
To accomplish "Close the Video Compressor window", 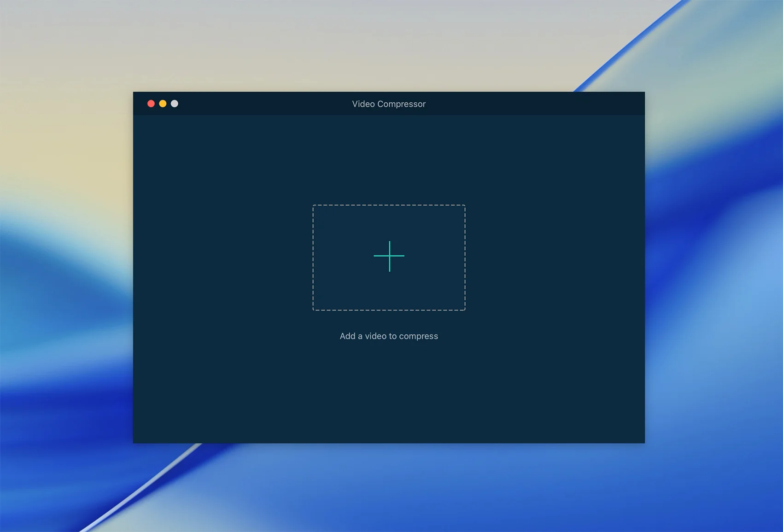I will click(151, 104).
